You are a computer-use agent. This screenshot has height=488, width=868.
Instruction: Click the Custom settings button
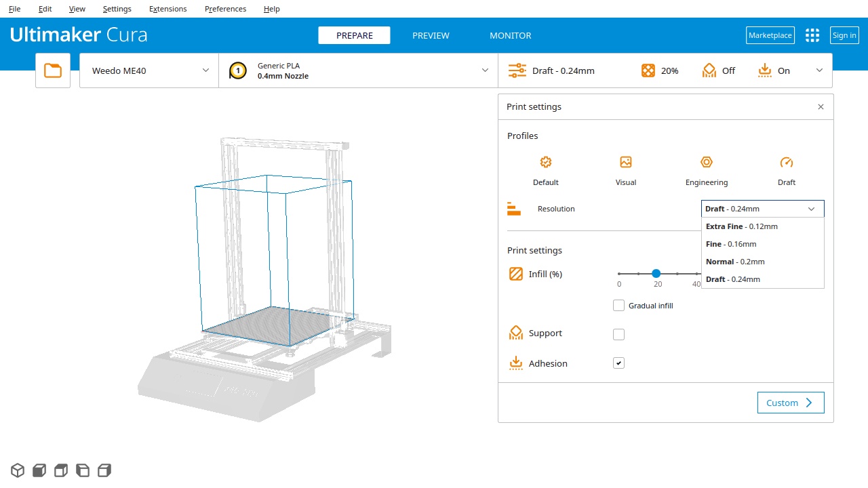click(791, 403)
